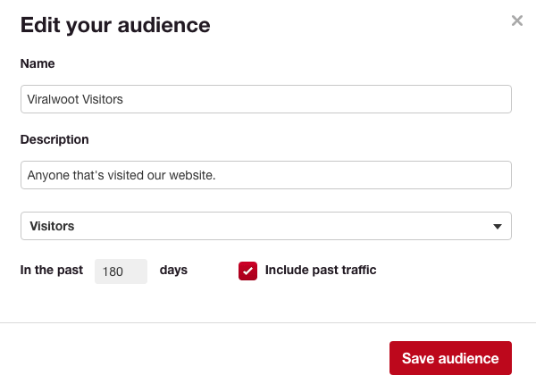Click the dropdown arrow beside Visitors
This screenshot has width=536, height=392.
tap(498, 226)
